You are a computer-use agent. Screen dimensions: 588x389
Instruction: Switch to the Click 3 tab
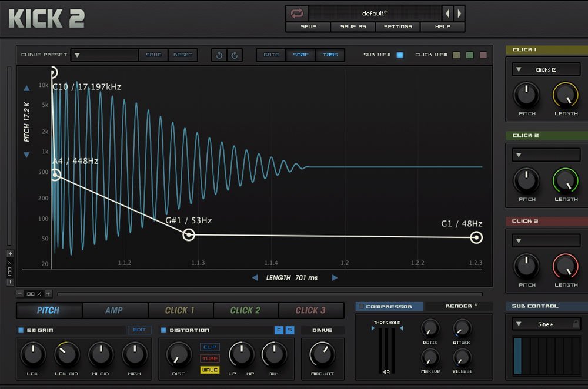311,310
